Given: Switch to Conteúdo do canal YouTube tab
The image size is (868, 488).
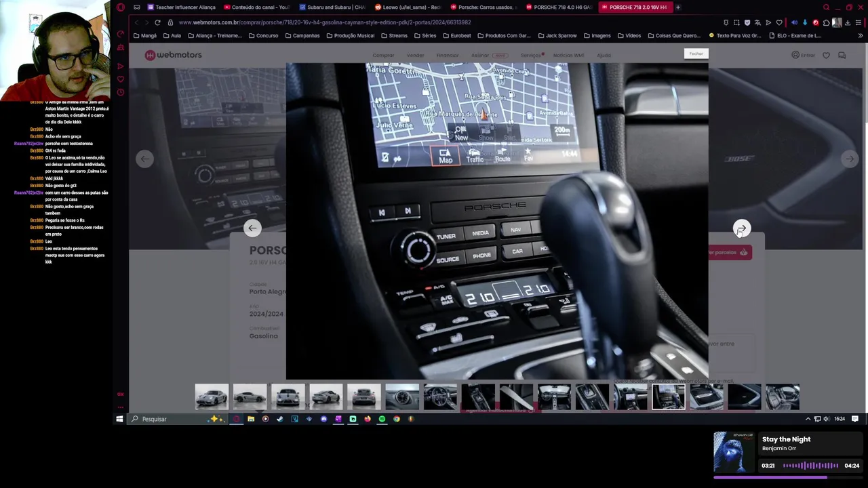Looking at the screenshot, I should coord(256,7).
